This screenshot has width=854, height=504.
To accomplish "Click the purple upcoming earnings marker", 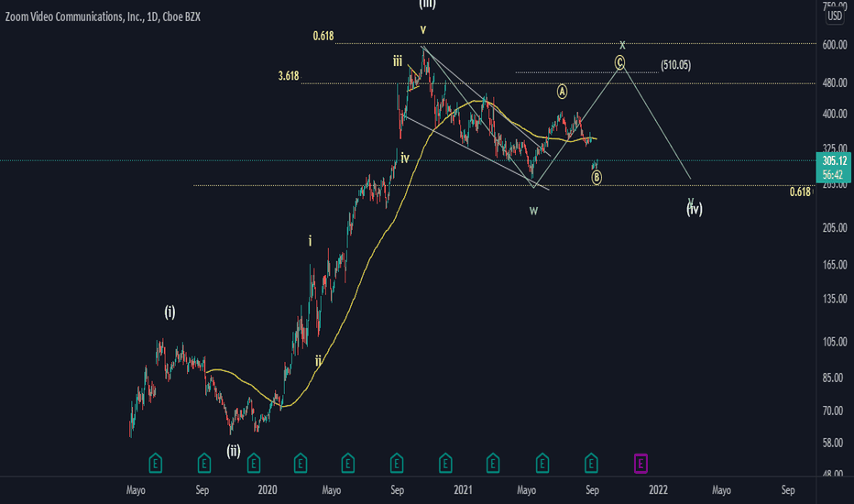I will tap(640, 464).
